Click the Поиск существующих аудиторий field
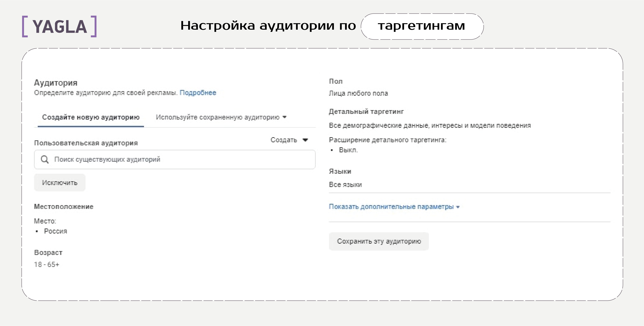Screen dimensions: 644x326 (x=175, y=160)
